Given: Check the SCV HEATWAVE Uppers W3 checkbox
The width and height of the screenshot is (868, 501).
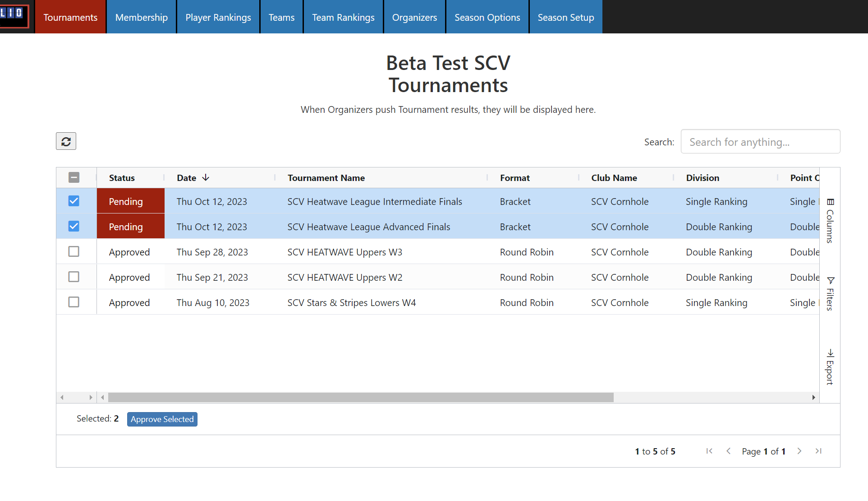Looking at the screenshot, I should pos(74,252).
